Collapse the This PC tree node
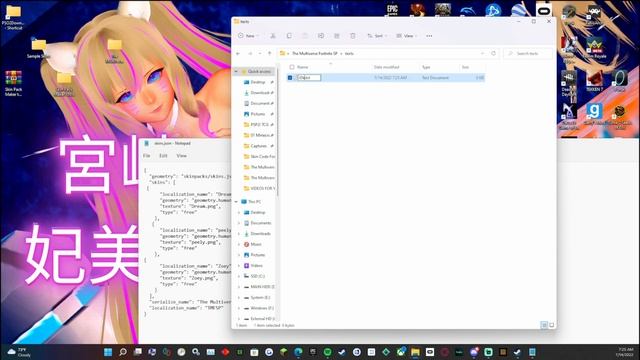 pyautogui.click(x=236, y=202)
